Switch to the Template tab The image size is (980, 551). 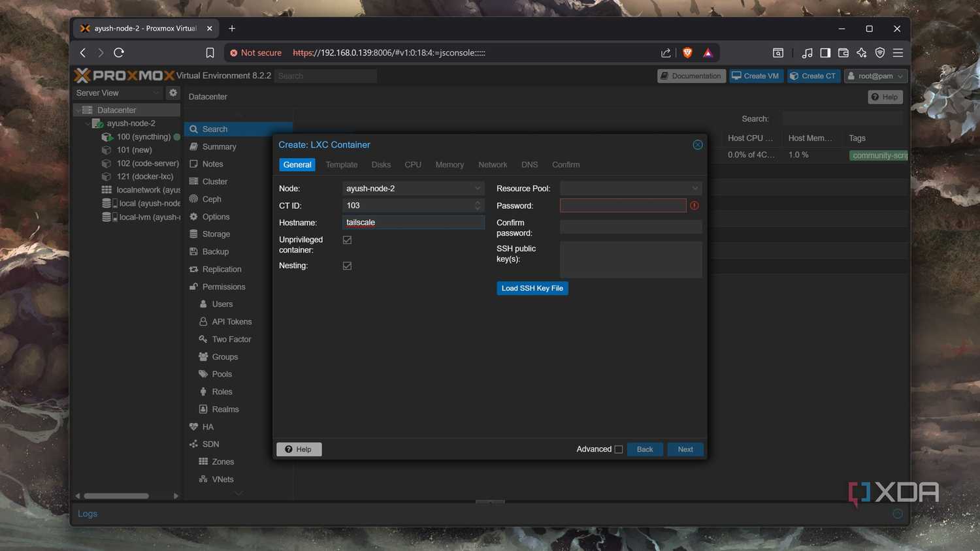342,165
